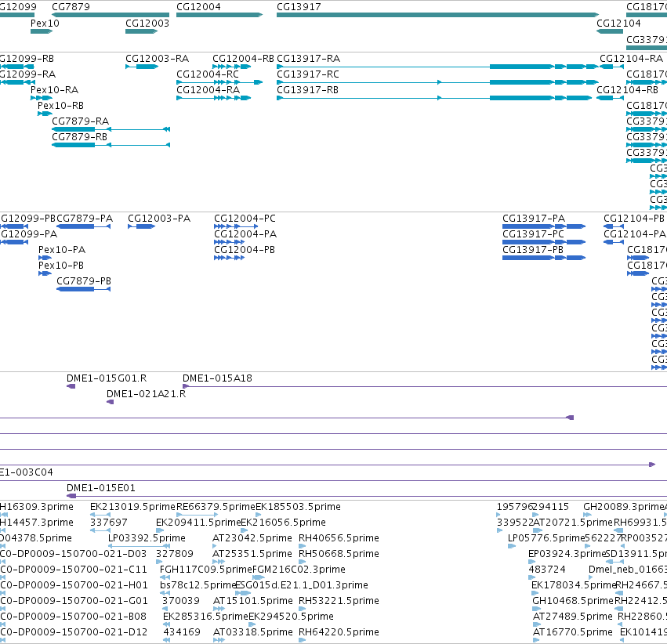Open EST GH10468.5prime label
Screen dimensions: 667x644
[x=574, y=601]
